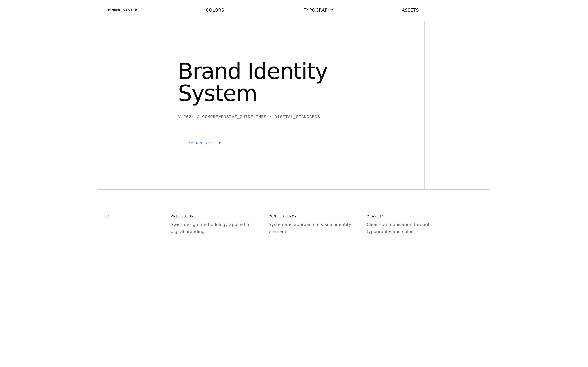Open the ASSETS section
Screen dimensions: 588x367
(410, 10)
